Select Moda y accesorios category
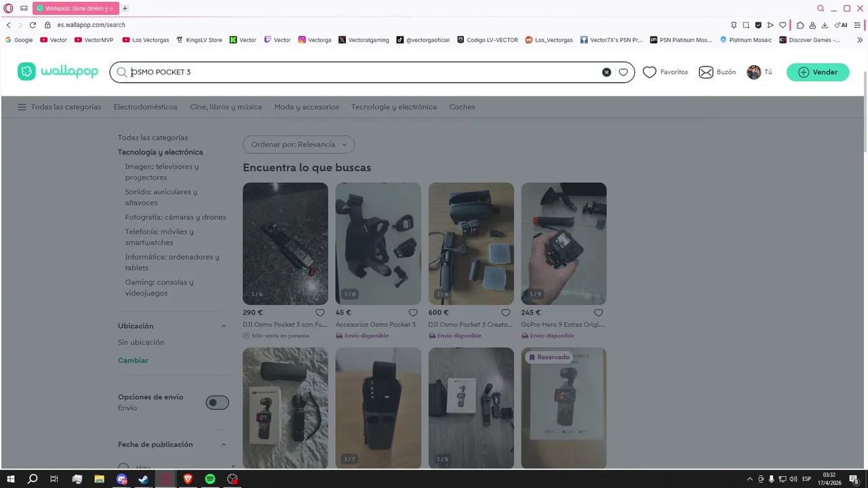 click(307, 107)
